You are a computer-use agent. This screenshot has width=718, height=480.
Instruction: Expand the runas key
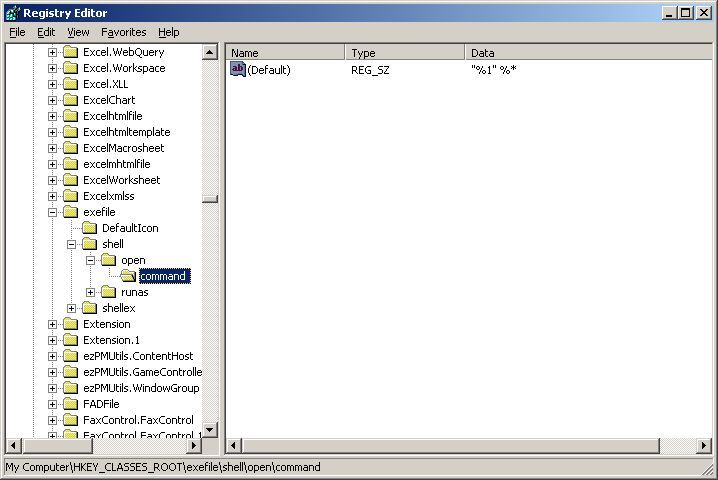(91, 292)
